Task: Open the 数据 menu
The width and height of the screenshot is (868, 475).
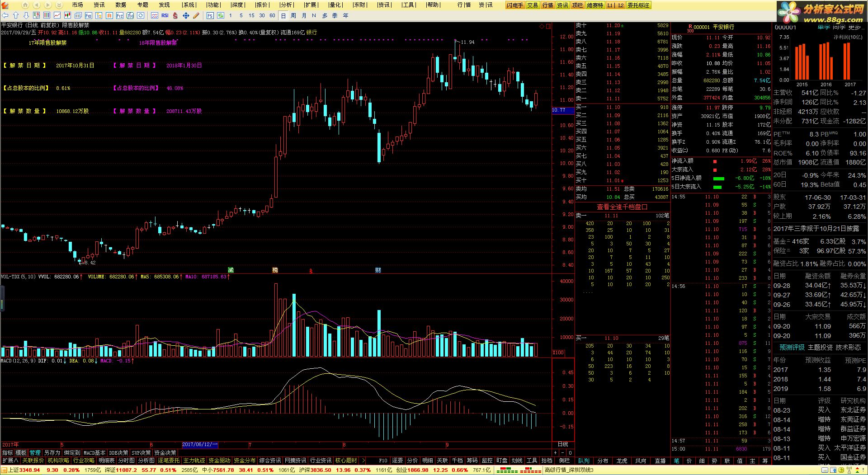Action: (121, 5)
